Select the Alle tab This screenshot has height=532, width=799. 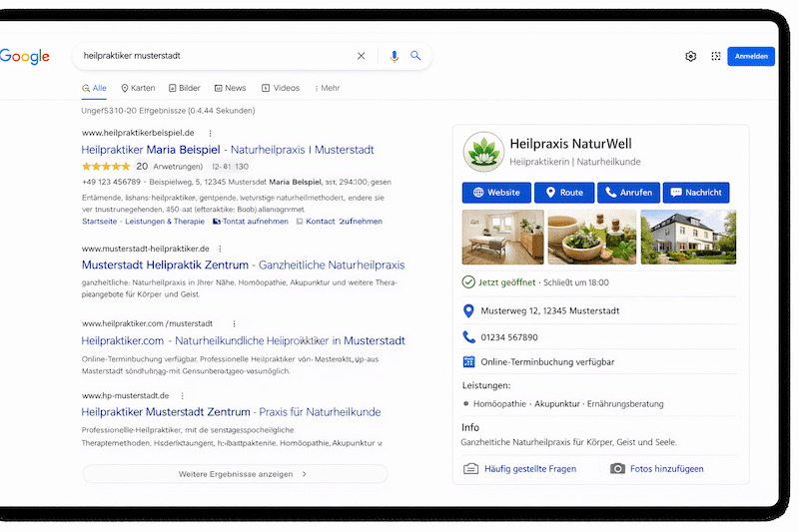pyautogui.click(x=94, y=88)
